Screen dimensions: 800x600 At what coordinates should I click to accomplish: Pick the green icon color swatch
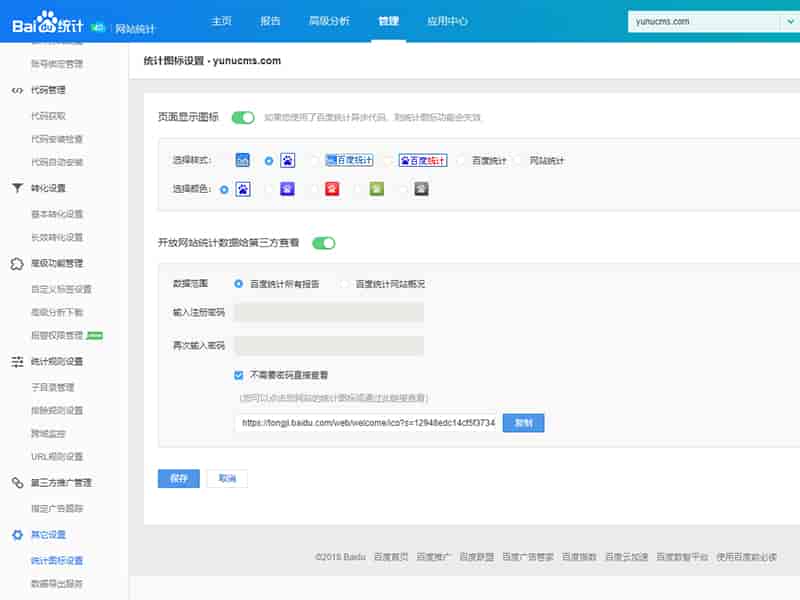(374, 188)
